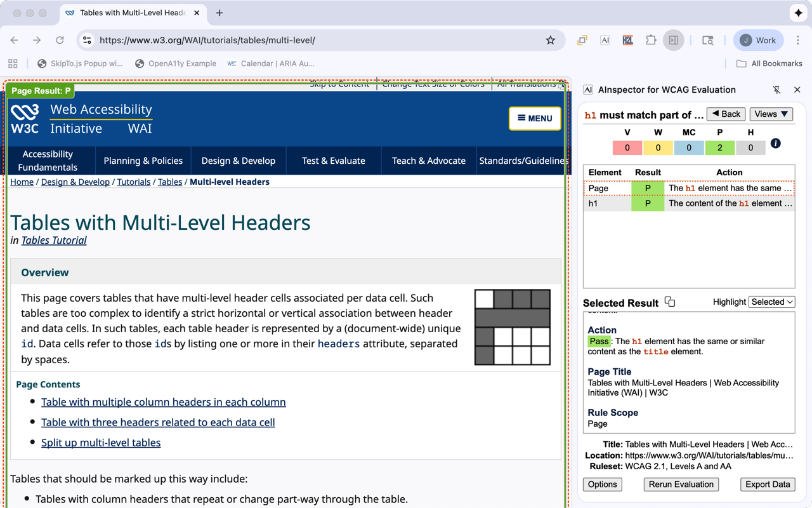Unpin the AInspector side panel
The height and width of the screenshot is (508, 812).
[776, 90]
